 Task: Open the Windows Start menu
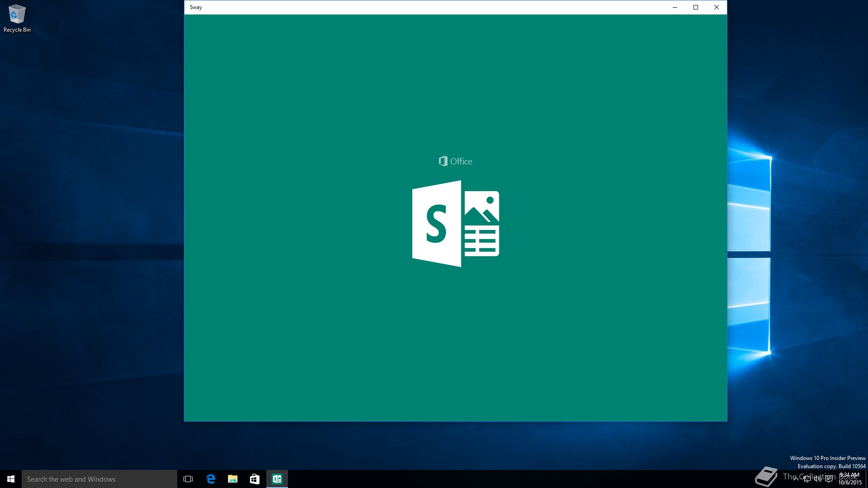pyautogui.click(x=11, y=479)
